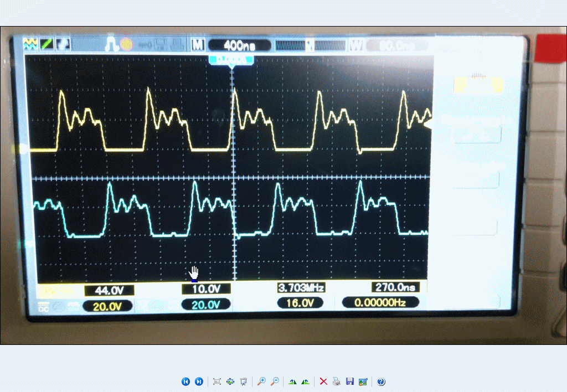Zoom in with the magnifier plus icon
The image size is (567, 392).
tap(261, 381)
